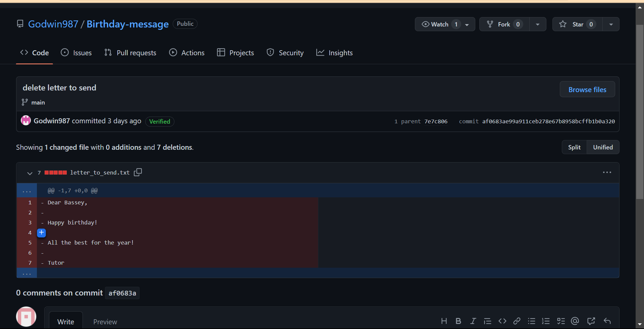Click the Browse files button

pos(587,89)
